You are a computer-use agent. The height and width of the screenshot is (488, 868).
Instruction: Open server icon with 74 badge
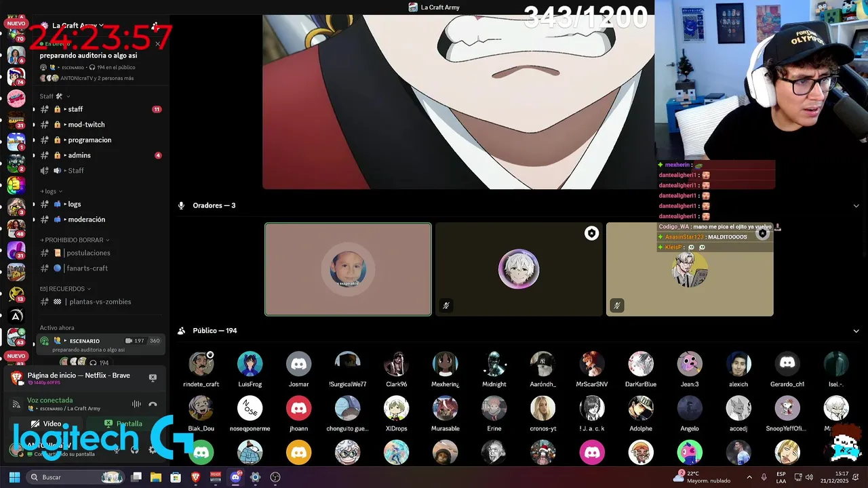pos(16,77)
